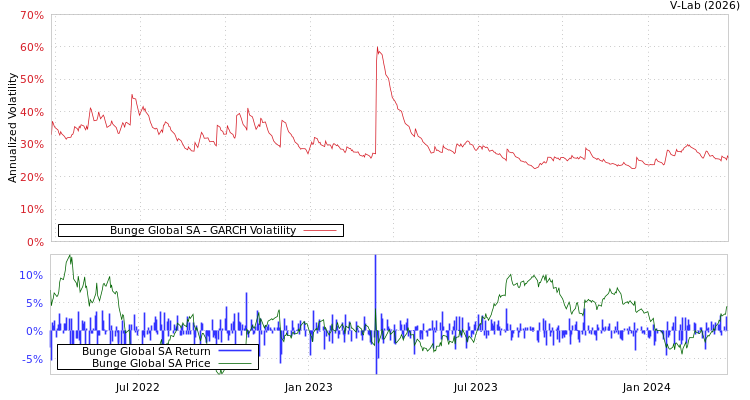The width and height of the screenshot is (750, 400).
Task: Click the green price peak at far left
Action: 69,257
